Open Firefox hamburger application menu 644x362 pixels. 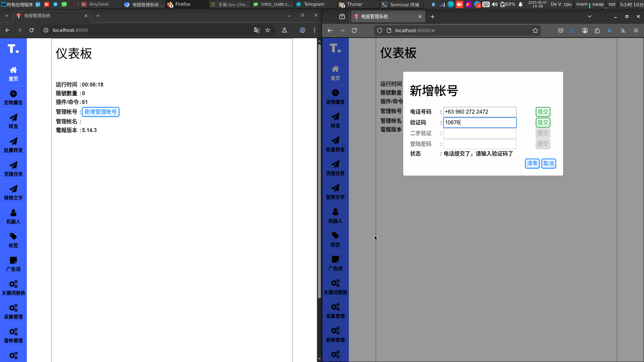click(636, 31)
